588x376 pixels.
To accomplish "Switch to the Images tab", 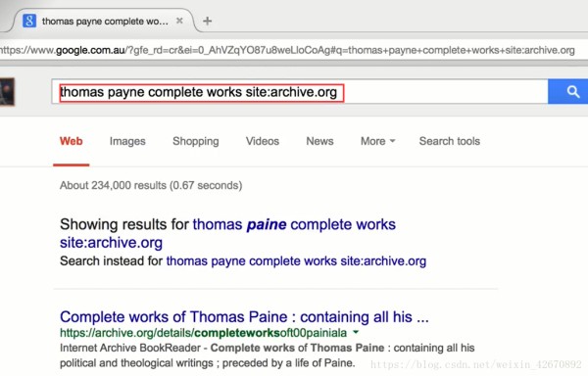I will [x=127, y=141].
